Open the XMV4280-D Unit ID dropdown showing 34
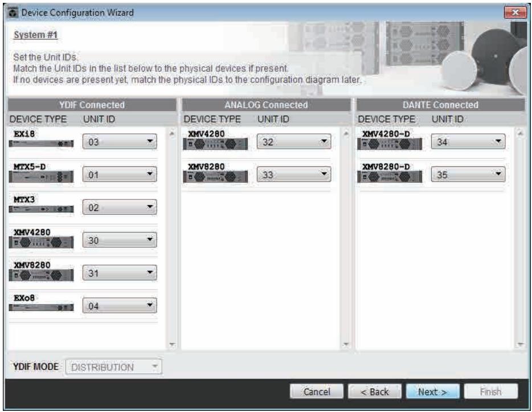The image size is (532, 412). pos(468,141)
